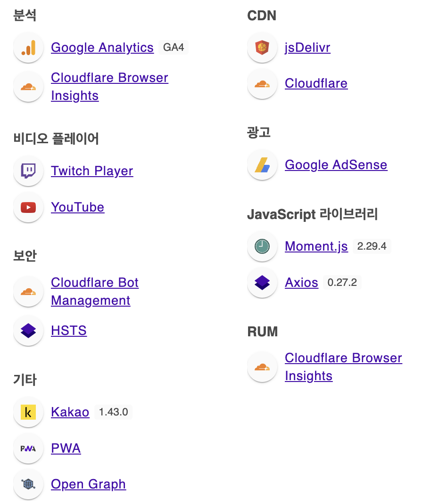
Task: Click the Axios version 0.27.2 badge
Action: [x=342, y=283]
